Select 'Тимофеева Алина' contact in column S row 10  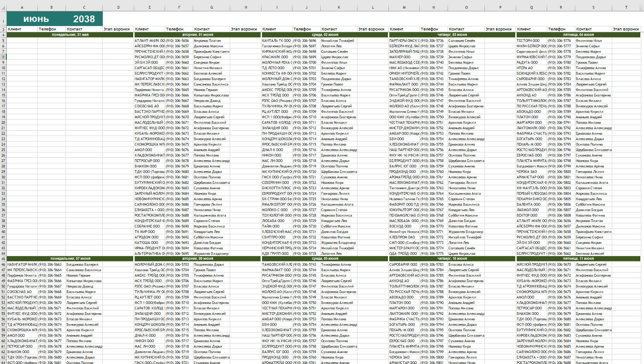(594, 67)
